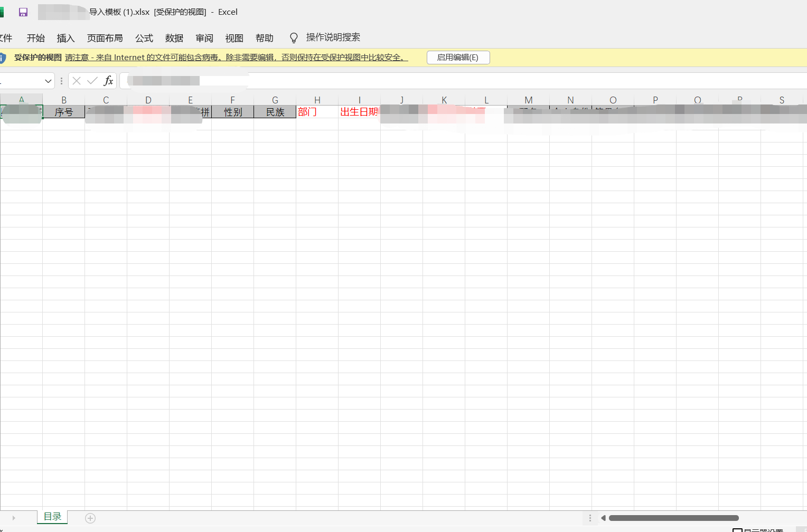Screen dimensions: 807x532
Task: Click the sheet navigation arrow beside 目录
Action: pos(14,518)
